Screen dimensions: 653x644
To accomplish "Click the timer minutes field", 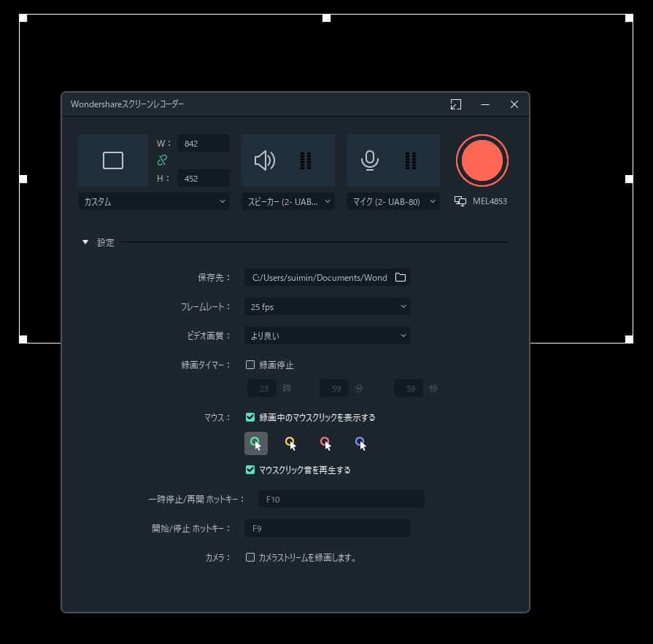I will pos(334,389).
